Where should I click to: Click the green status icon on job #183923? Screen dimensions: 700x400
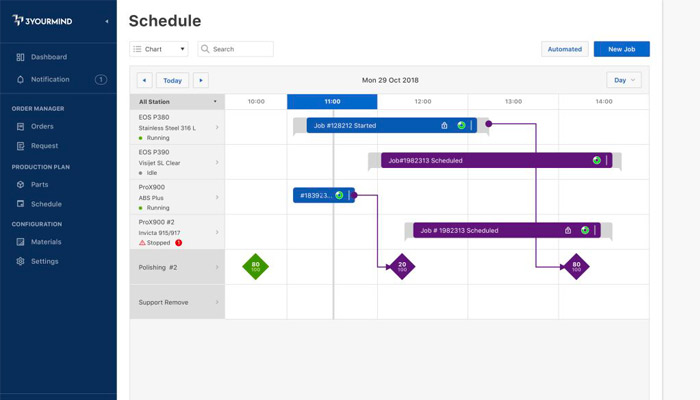(x=339, y=195)
